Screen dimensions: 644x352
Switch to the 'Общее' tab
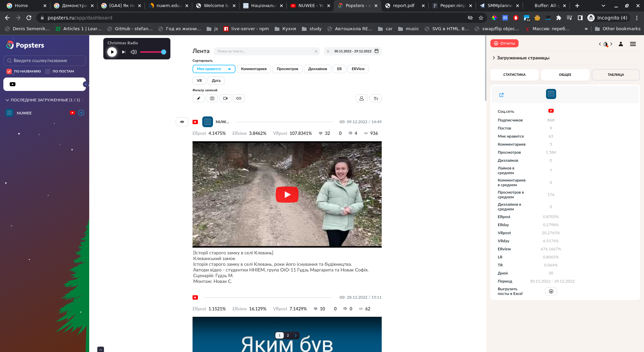point(565,75)
